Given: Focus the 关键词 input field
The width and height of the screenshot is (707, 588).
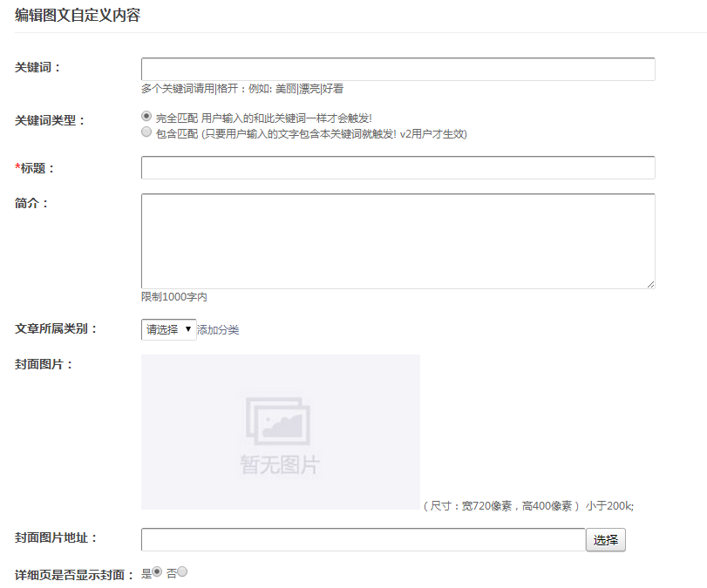Looking at the screenshot, I should tap(398, 70).
